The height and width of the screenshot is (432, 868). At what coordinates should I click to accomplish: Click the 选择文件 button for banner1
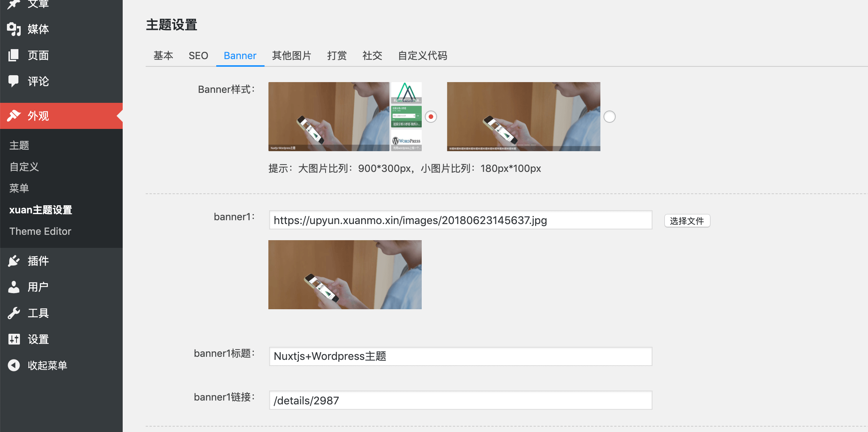point(687,221)
